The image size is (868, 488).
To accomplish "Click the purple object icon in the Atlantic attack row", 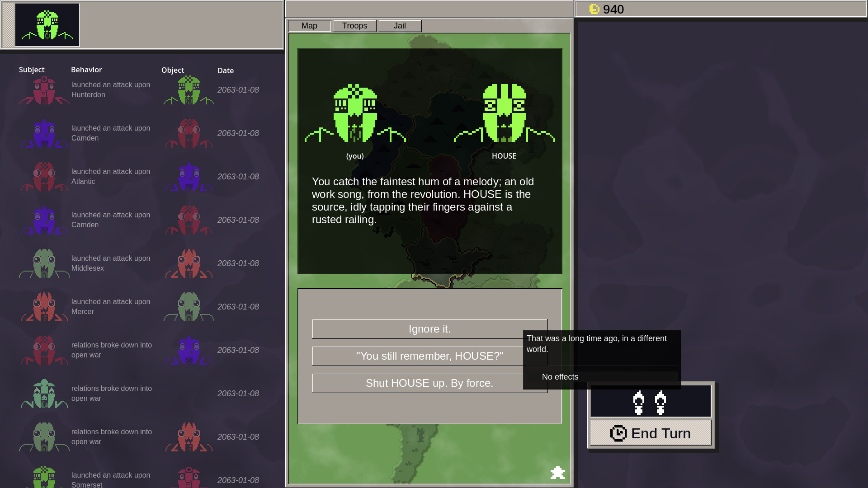I will pyautogui.click(x=189, y=176).
